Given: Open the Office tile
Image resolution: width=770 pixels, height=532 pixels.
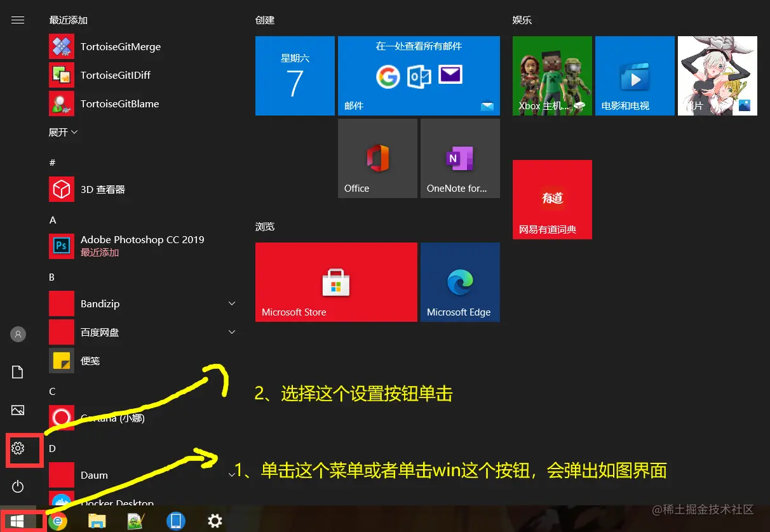Looking at the screenshot, I should click(377, 158).
